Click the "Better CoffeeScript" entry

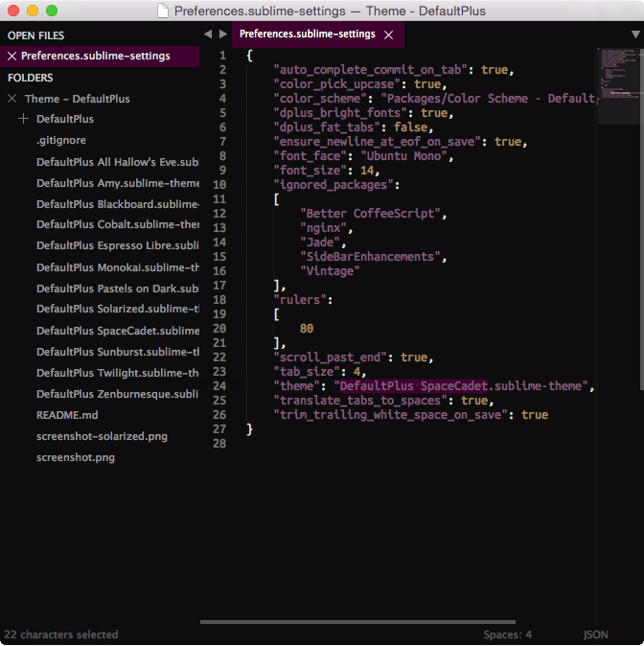point(371,214)
